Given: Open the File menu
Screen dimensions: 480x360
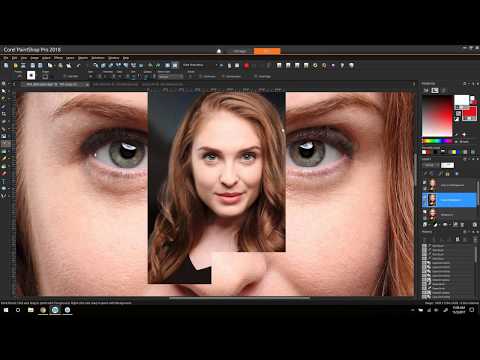Looking at the screenshot, I should point(6,58).
